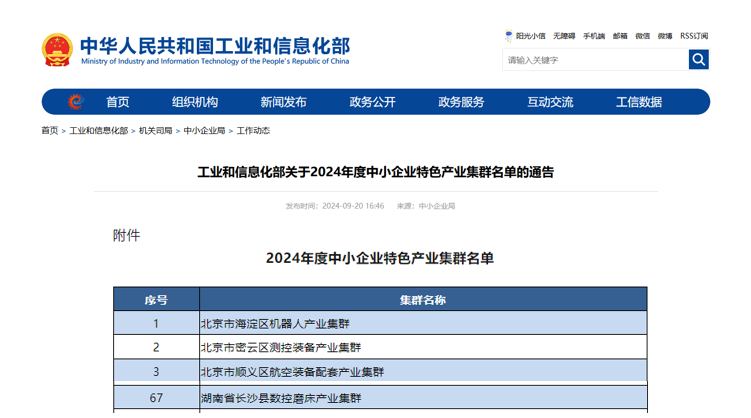Screen dimensions: 751x418
Task: Click the blue search magnifier icon
Action: tap(698, 60)
